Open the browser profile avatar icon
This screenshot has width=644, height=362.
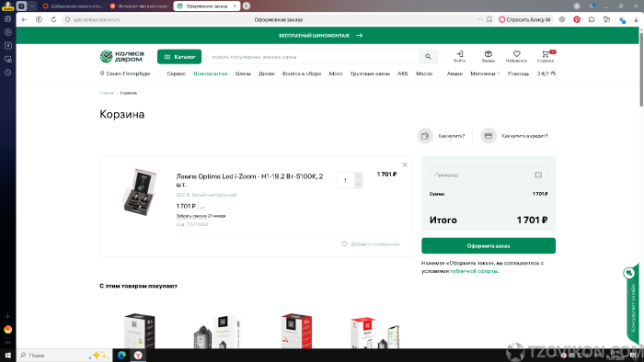pyautogui.click(x=577, y=6)
